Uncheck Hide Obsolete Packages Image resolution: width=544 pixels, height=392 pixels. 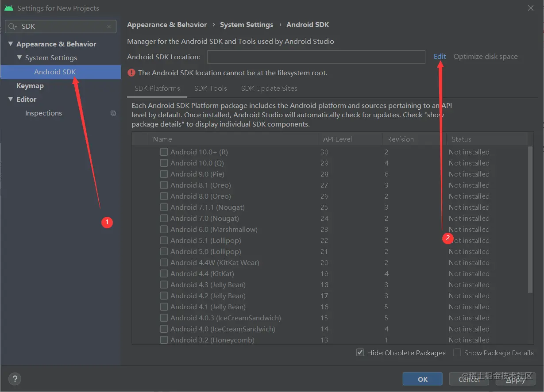[x=360, y=353]
